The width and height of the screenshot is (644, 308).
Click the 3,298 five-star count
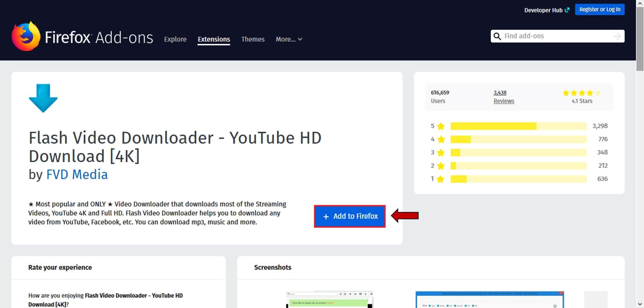[x=600, y=126]
